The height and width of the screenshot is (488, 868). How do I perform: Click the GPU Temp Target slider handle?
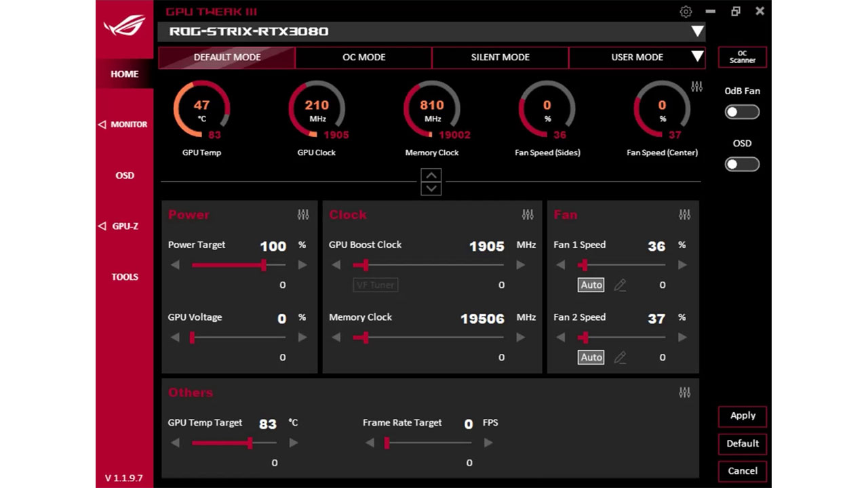coord(250,443)
